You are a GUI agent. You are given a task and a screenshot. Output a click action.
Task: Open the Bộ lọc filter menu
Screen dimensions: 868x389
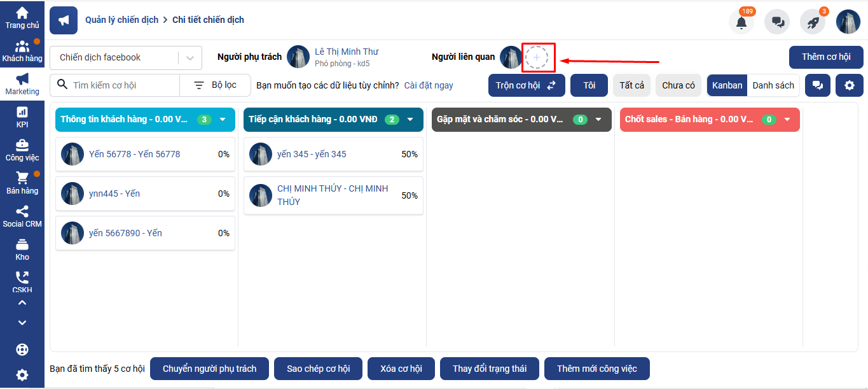[x=215, y=85]
